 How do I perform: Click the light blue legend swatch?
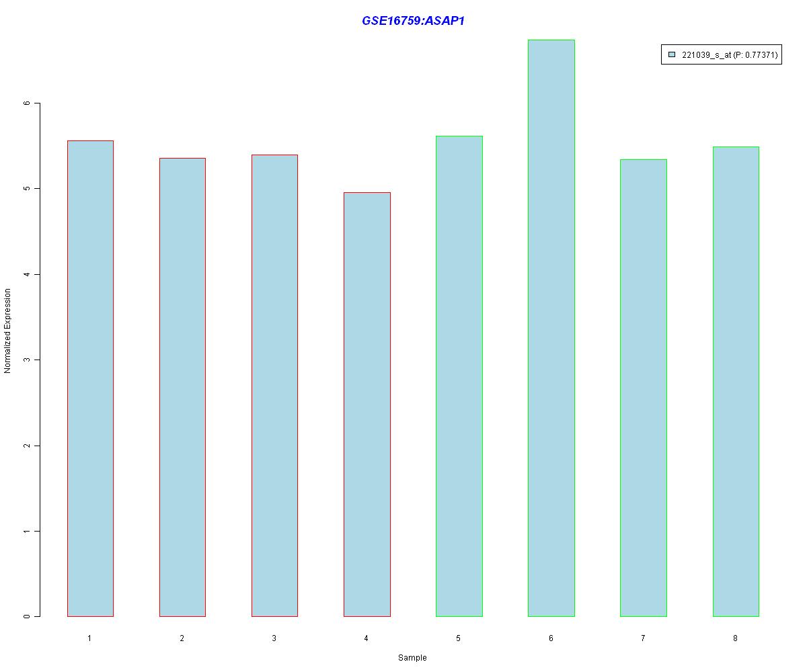coord(671,55)
